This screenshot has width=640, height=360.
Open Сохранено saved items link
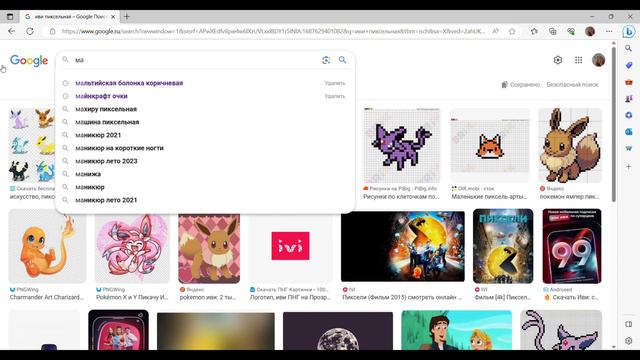click(x=520, y=84)
